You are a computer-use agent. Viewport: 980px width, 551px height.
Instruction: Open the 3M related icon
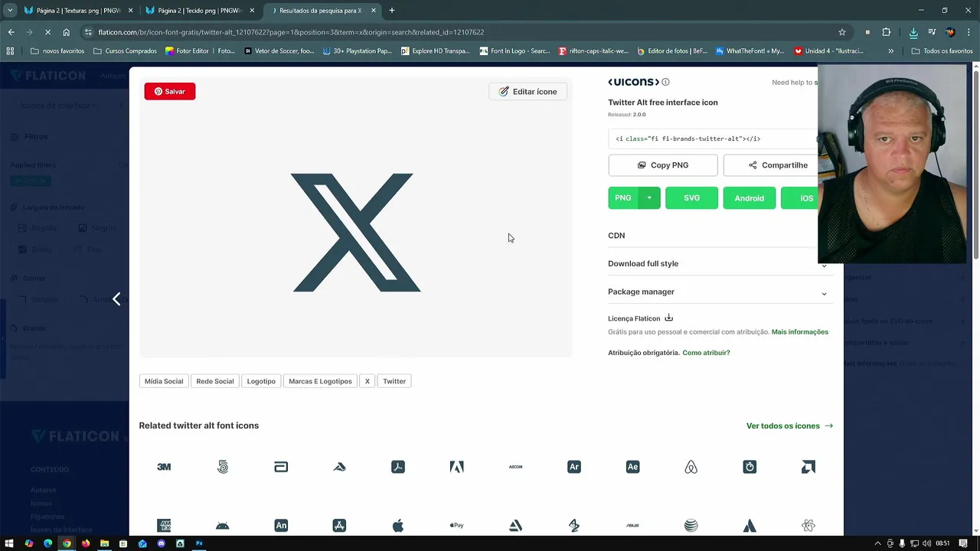click(x=164, y=467)
